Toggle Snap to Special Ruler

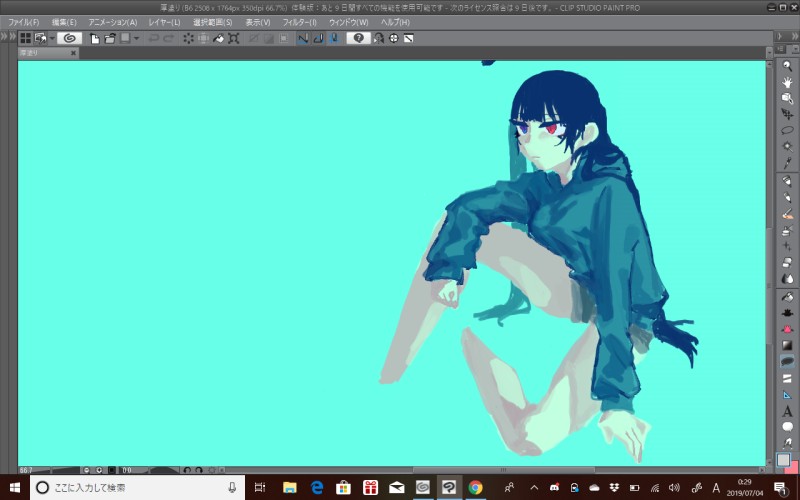click(318, 38)
